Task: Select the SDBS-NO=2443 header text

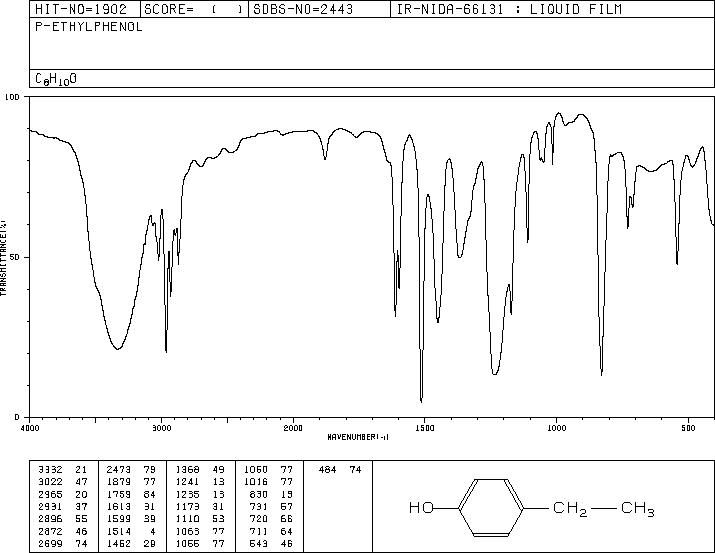Action: click(303, 9)
